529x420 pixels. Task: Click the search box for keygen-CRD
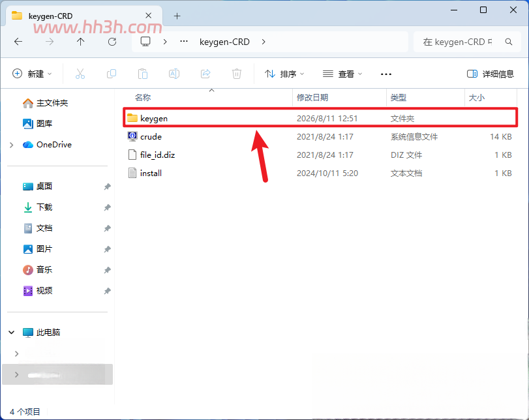coord(467,42)
